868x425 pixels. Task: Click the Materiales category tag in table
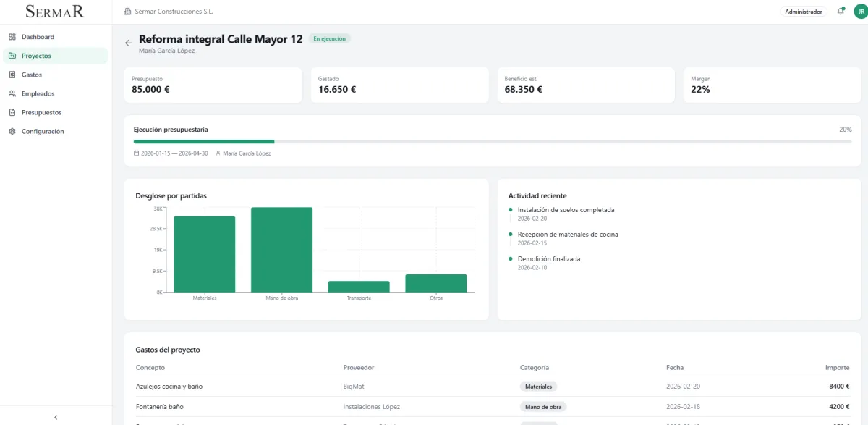coord(538,387)
